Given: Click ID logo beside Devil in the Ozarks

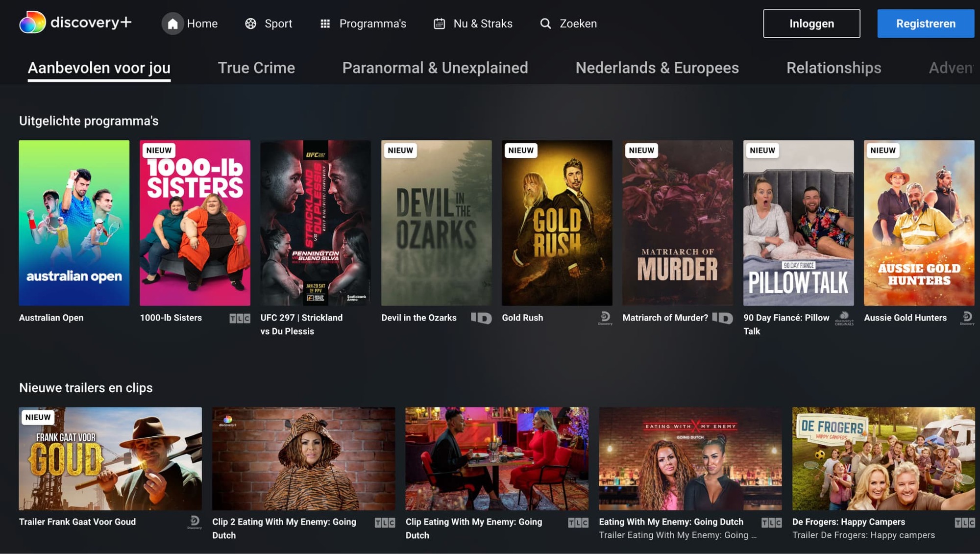Looking at the screenshot, I should [x=481, y=318].
